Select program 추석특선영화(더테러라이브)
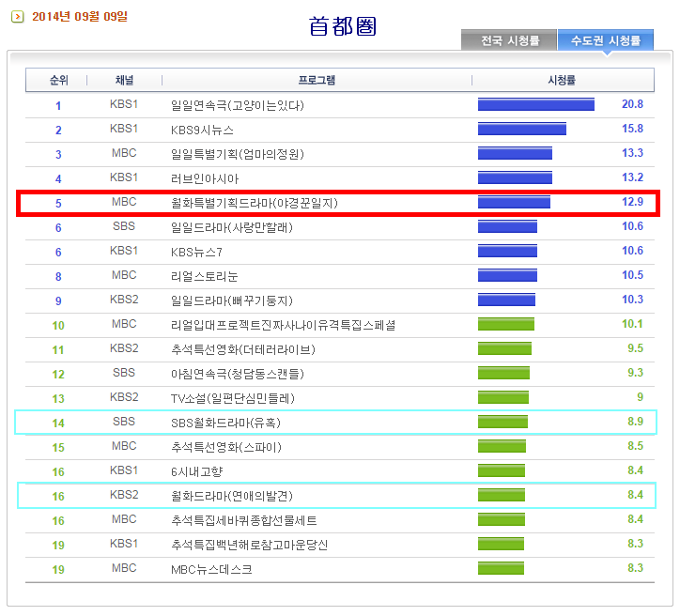Viewport: 680px width, 616px height. click(243, 349)
